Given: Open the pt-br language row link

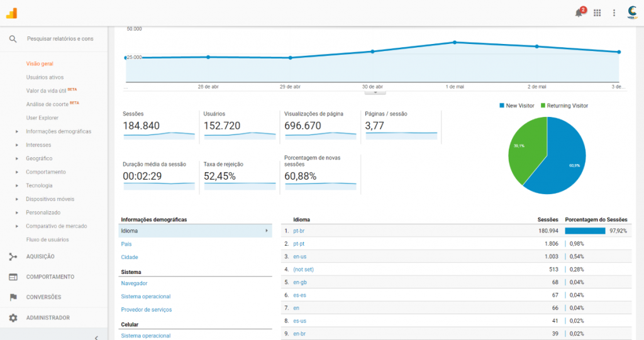Looking at the screenshot, I should [x=299, y=231].
